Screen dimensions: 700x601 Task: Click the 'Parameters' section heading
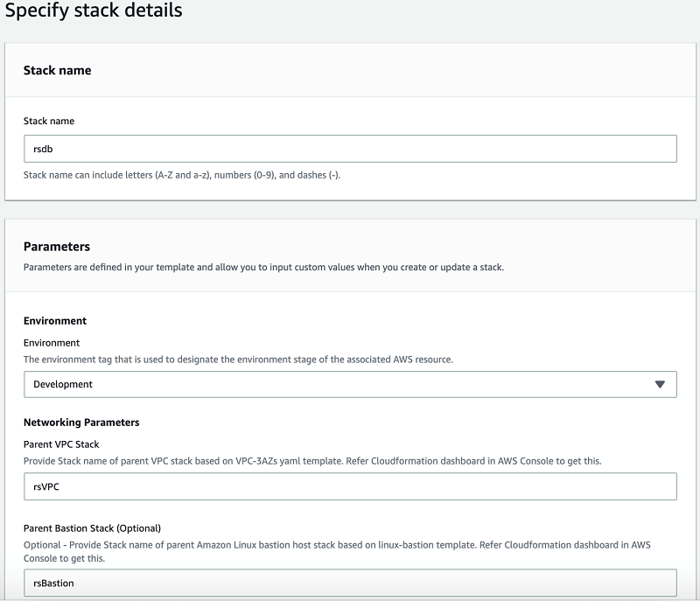click(57, 247)
